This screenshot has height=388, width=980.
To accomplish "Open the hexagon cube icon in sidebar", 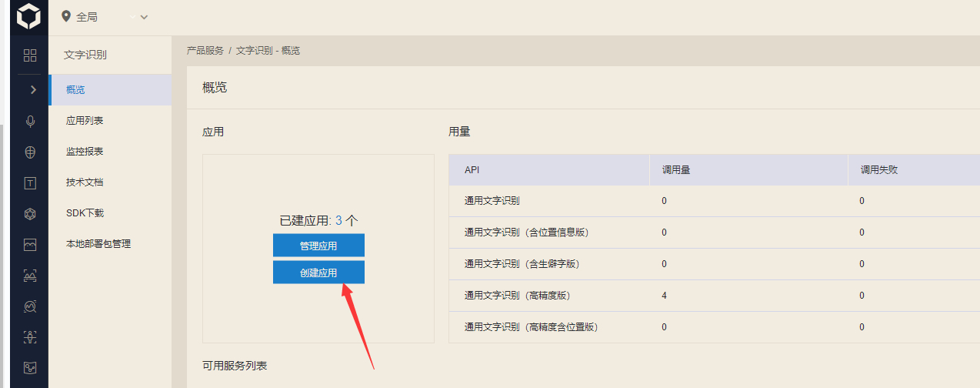I will pyautogui.click(x=30, y=214).
